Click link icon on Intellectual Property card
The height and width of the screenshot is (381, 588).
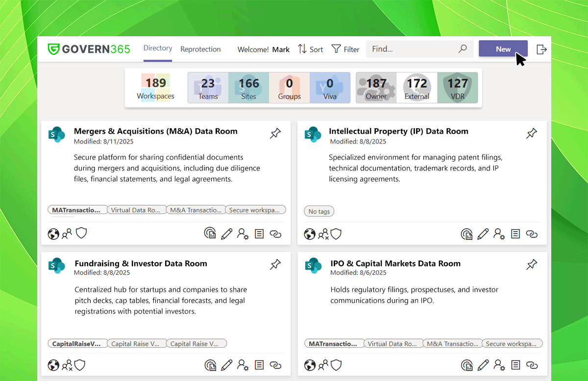[x=532, y=234]
